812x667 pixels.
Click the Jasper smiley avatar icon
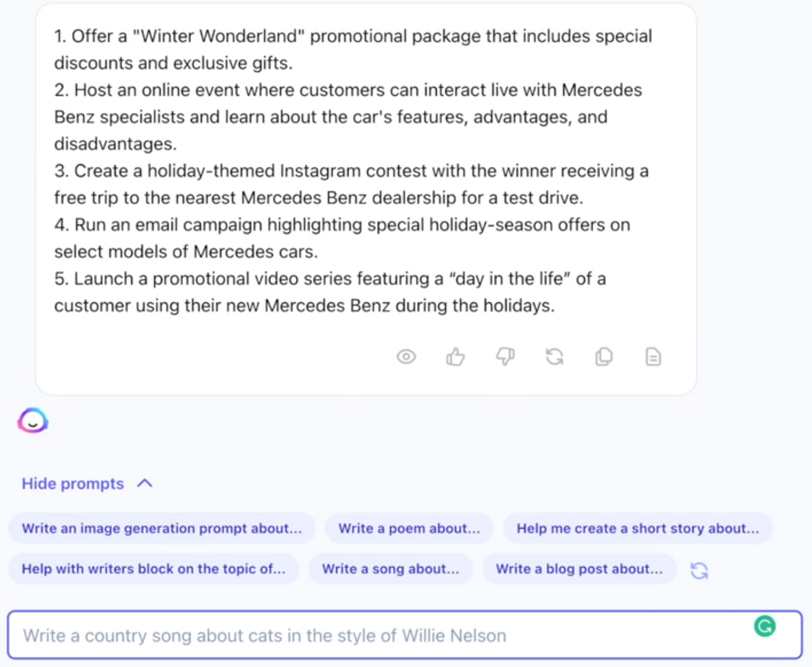click(x=33, y=420)
